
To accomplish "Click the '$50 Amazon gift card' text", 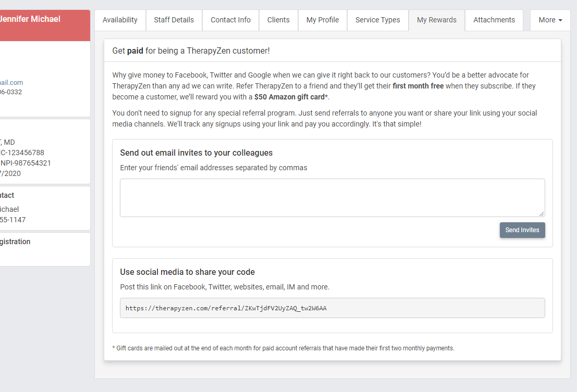I will pyautogui.click(x=290, y=97).
